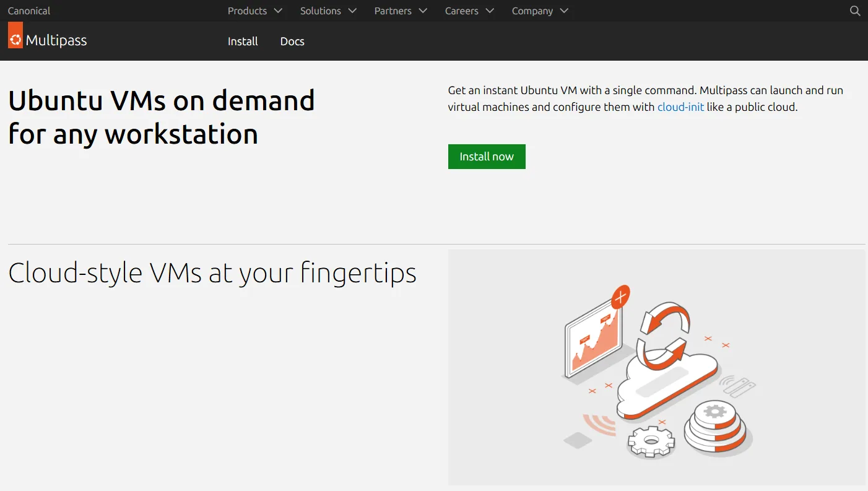Click the Multipass Ubuntu logo icon
Image resolution: width=868 pixels, height=491 pixels.
pos(15,35)
